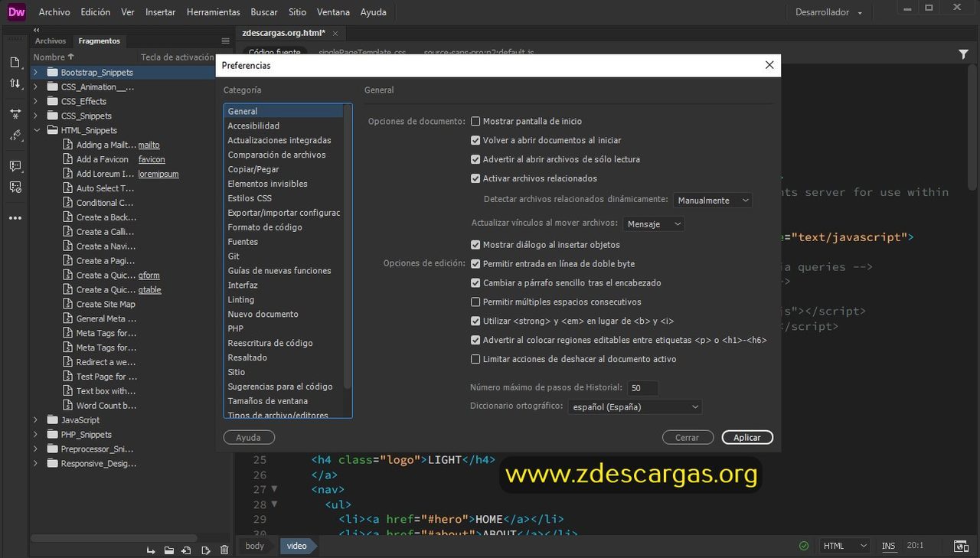The image size is (980, 558).
Task: Click the Create Site Map snippet file icon
Action: [68, 304]
